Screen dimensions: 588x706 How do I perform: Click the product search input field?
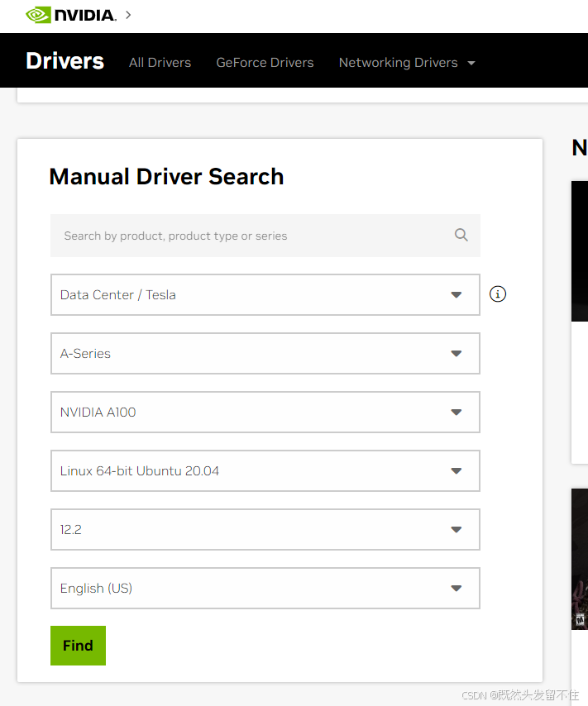[x=265, y=236]
